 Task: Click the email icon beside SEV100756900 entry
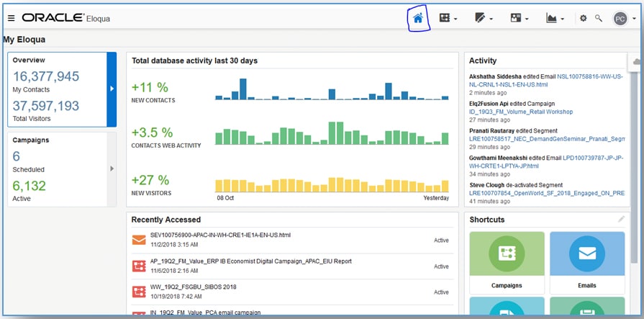(x=138, y=240)
